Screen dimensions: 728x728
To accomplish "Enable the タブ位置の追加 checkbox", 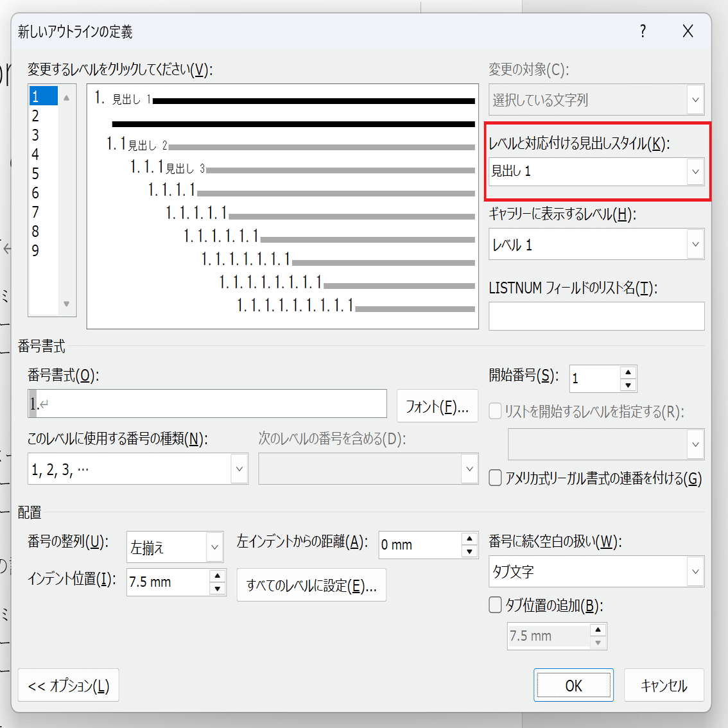I will tap(494, 605).
